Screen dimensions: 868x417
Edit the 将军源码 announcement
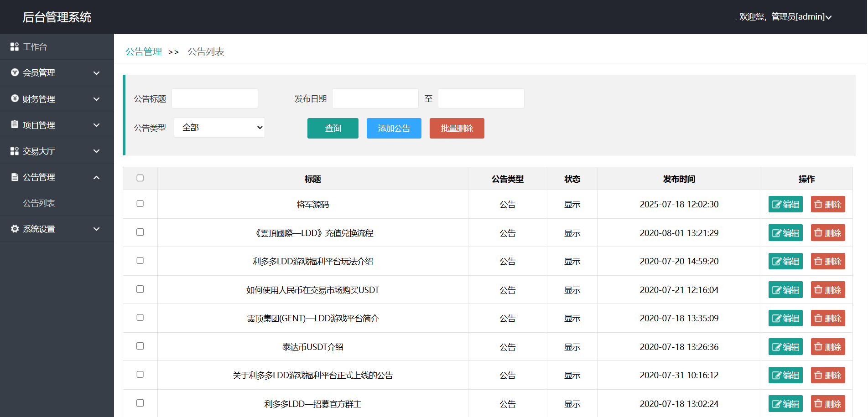tap(785, 204)
